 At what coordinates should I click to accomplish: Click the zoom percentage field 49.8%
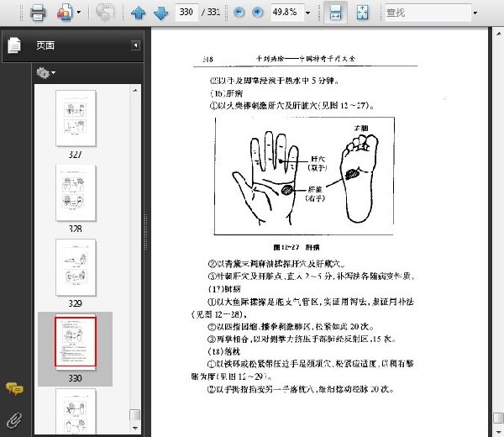click(286, 13)
